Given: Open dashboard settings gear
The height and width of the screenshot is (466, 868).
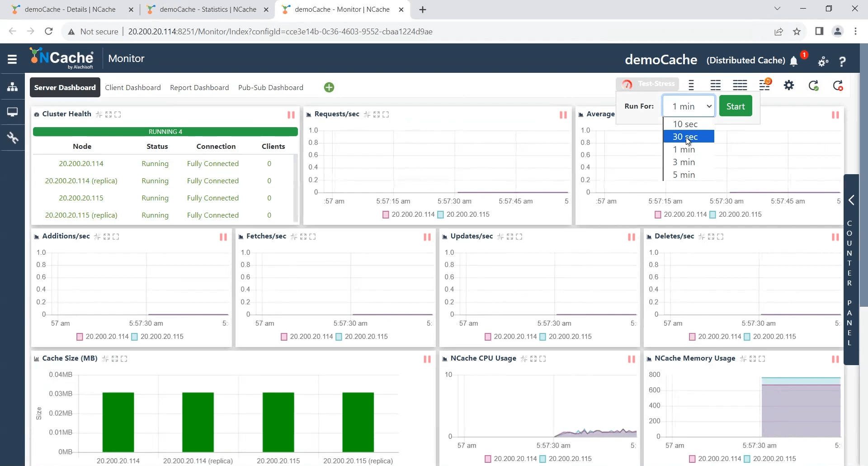Looking at the screenshot, I should [x=789, y=85].
